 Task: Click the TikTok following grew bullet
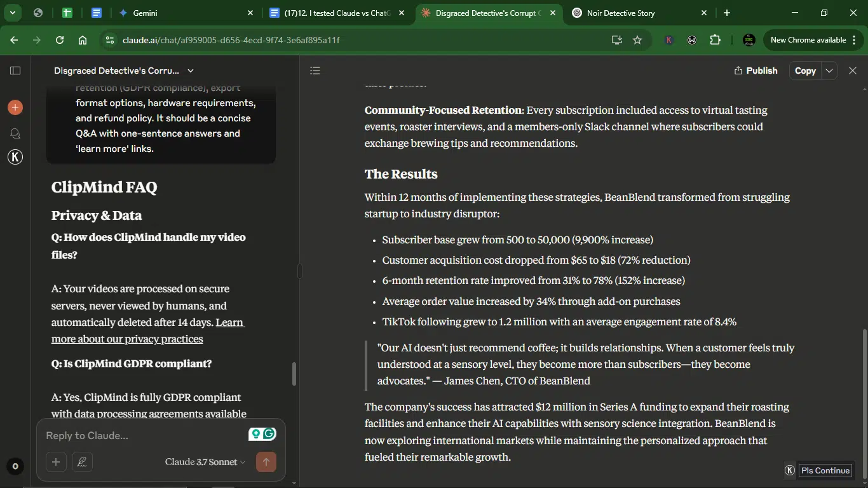tap(559, 322)
